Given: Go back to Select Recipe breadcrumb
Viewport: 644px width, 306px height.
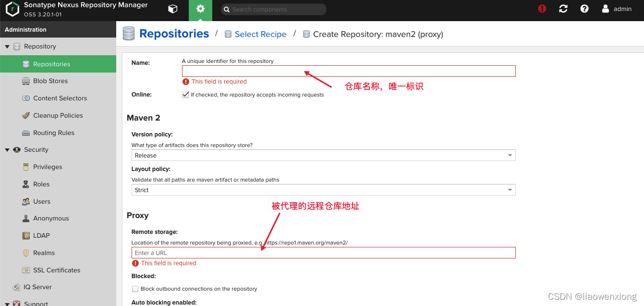Looking at the screenshot, I should 260,34.
